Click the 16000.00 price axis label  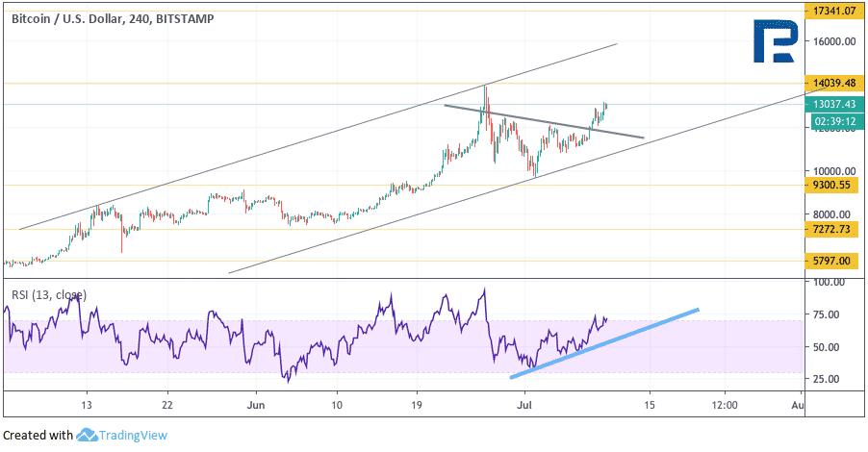point(834,41)
